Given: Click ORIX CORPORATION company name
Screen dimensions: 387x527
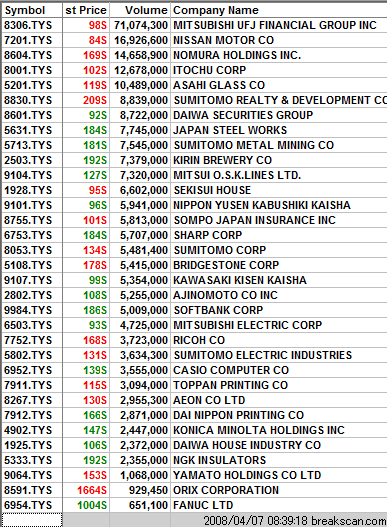Looking at the screenshot, I should click(x=226, y=490).
